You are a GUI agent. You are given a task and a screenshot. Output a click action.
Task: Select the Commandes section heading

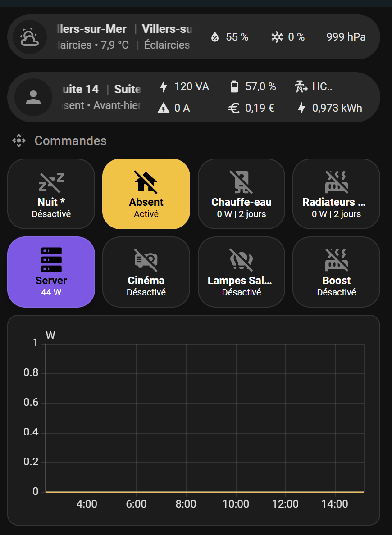tap(70, 141)
